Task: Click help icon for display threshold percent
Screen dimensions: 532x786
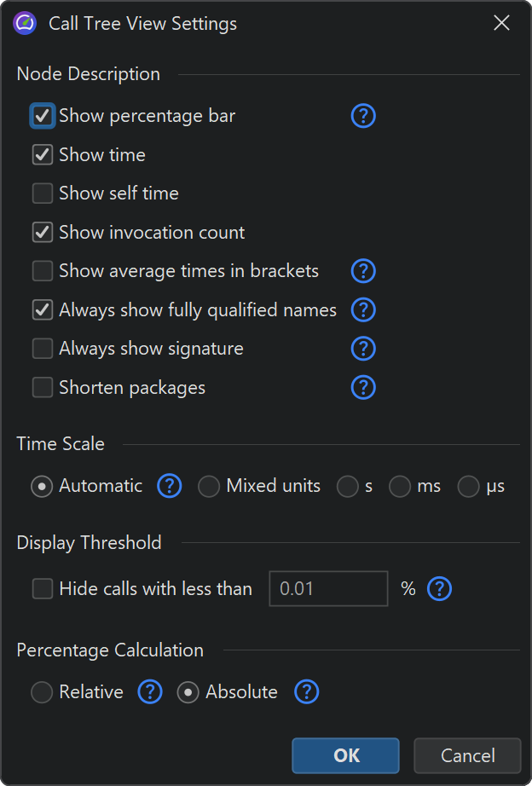Action: pos(439,588)
